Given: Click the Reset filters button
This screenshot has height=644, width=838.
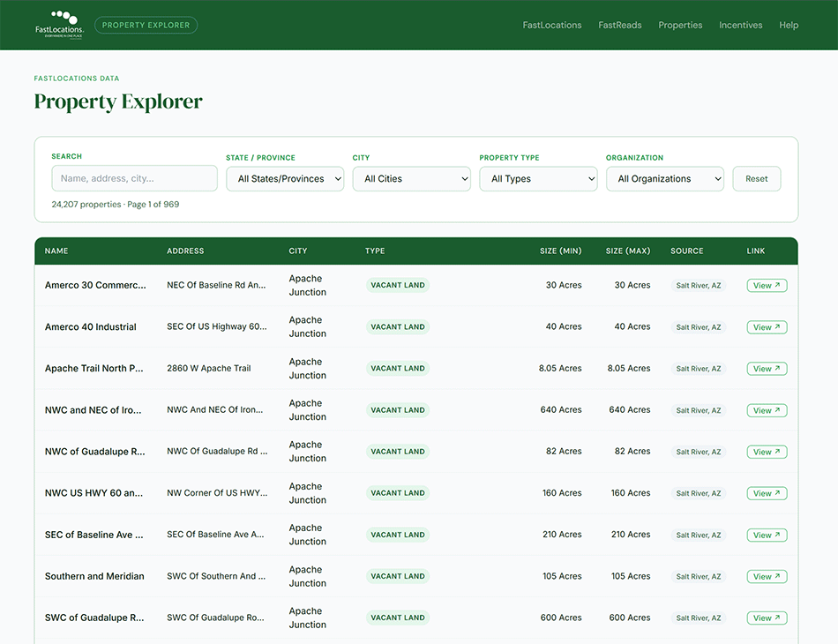Looking at the screenshot, I should click(x=757, y=179).
